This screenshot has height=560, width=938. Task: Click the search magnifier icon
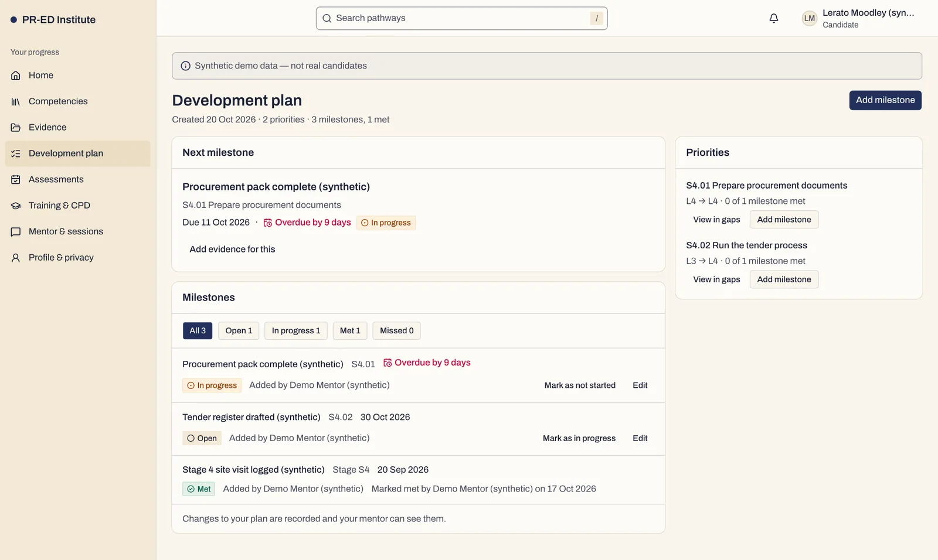point(327,18)
